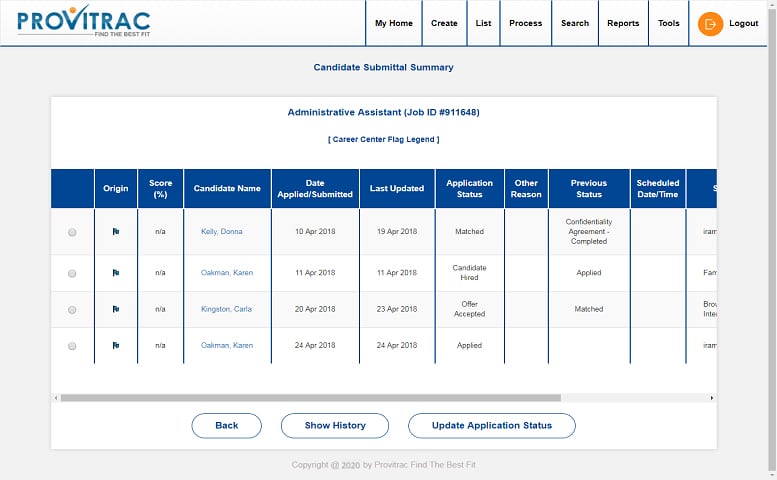
Task: Click the Back button
Action: tap(226, 426)
